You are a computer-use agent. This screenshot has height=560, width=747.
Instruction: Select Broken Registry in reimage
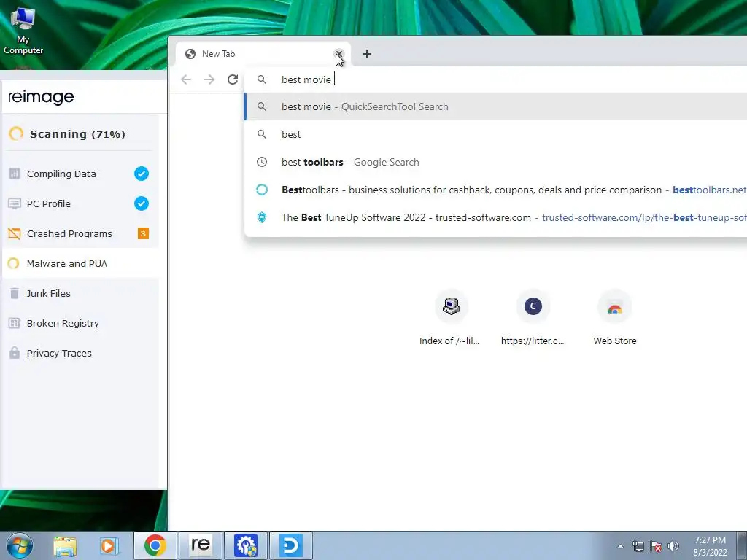pos(80,323)
